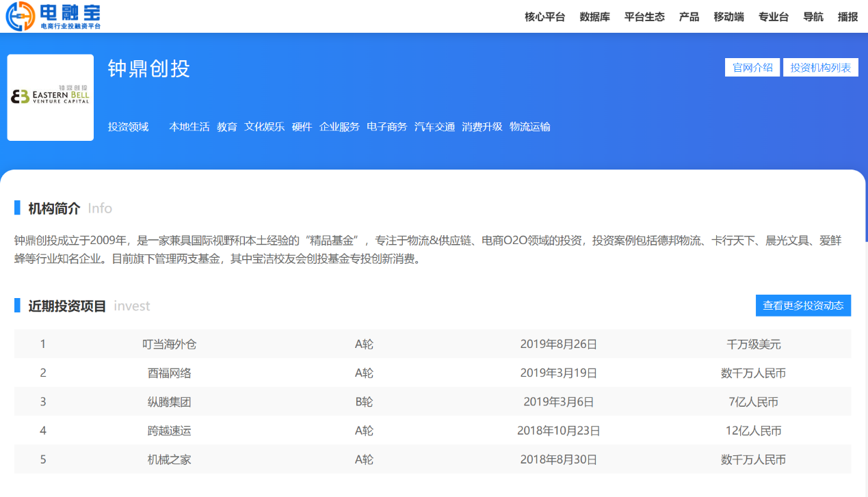
Task: Click the 电融宝 site logo
Action: point(53,16)
